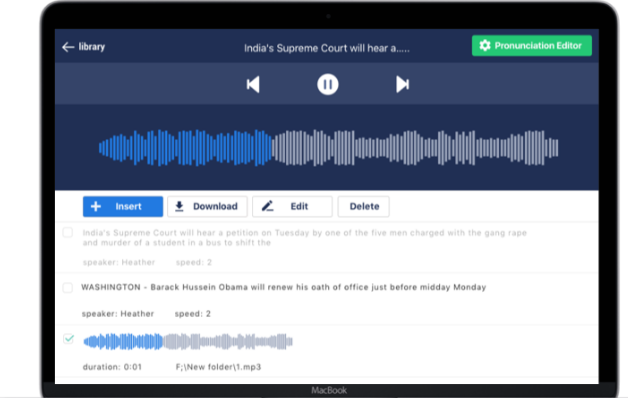Seek within the large audio waveform
The image size is (628, 398).
(x=328, y=148)
